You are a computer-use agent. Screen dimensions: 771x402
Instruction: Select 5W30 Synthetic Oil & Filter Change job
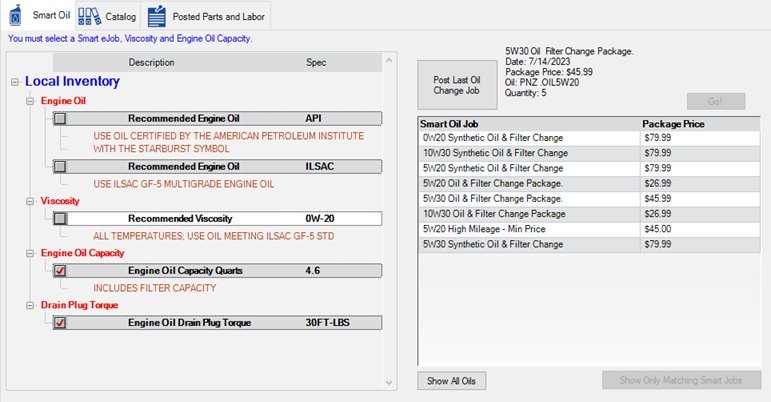tap(589, 245)
